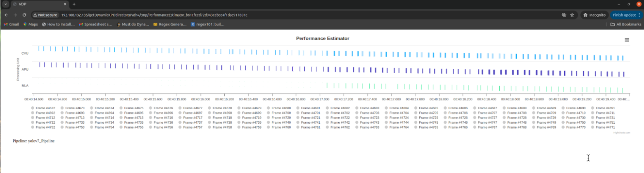Click the Not secure site info chip
644x173 pixels.
point(45,15)
